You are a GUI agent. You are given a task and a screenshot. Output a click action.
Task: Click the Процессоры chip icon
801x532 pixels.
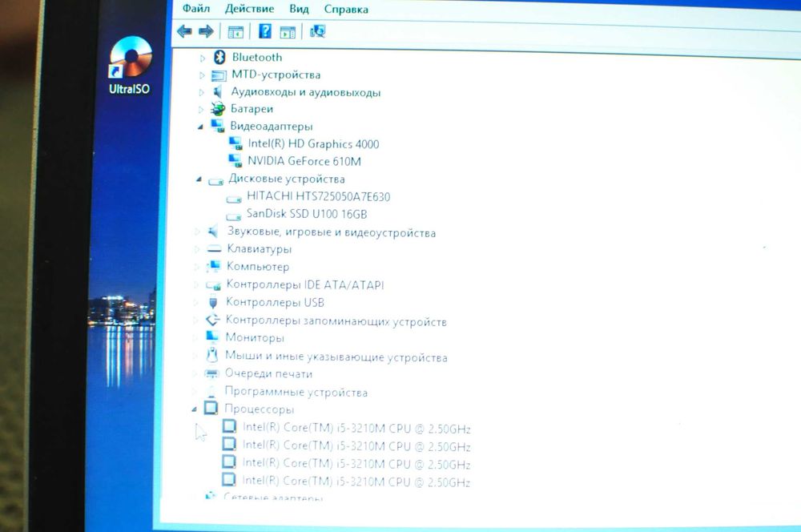211,408
